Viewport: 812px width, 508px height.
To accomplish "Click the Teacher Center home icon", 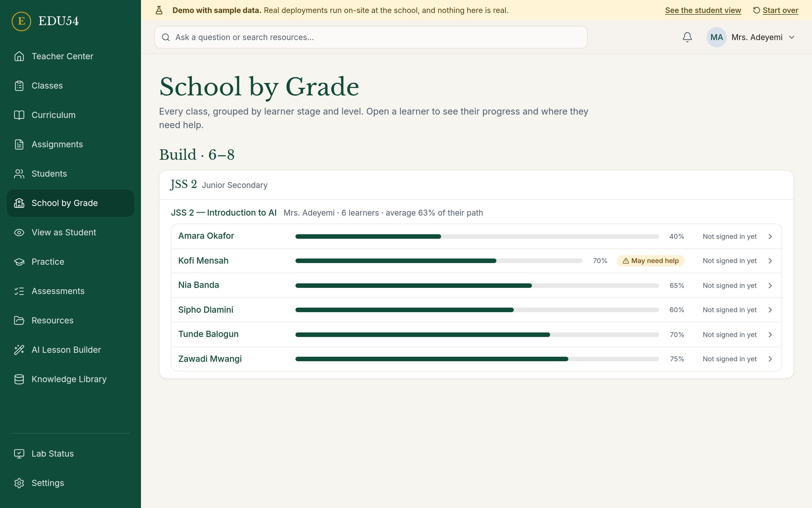I will [x=19, y=56].
